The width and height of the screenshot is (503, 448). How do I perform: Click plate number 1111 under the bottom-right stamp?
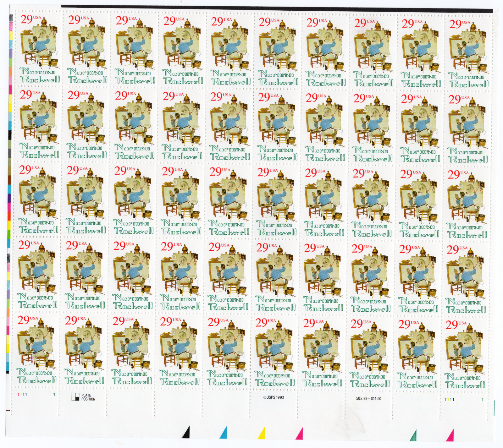point(449,399)
